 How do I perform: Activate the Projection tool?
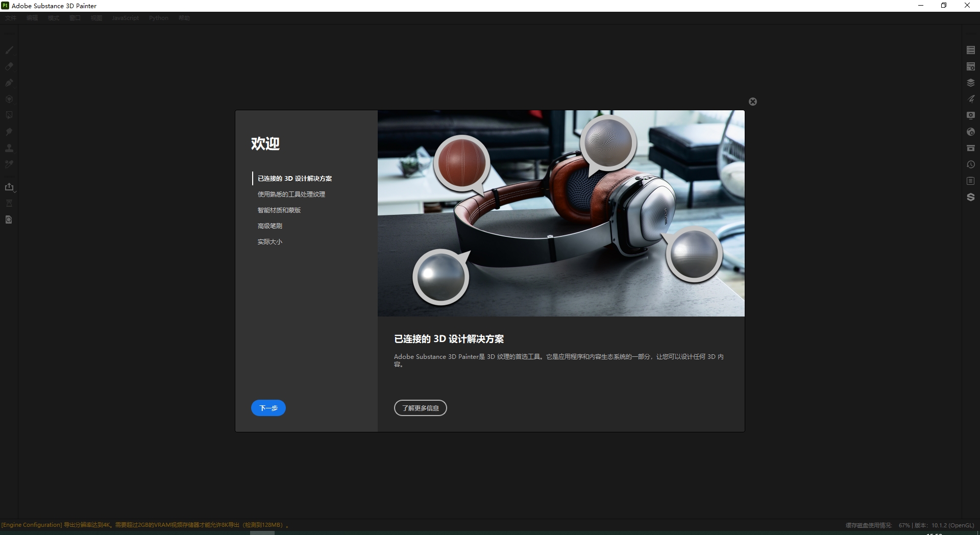click(9, 83)
